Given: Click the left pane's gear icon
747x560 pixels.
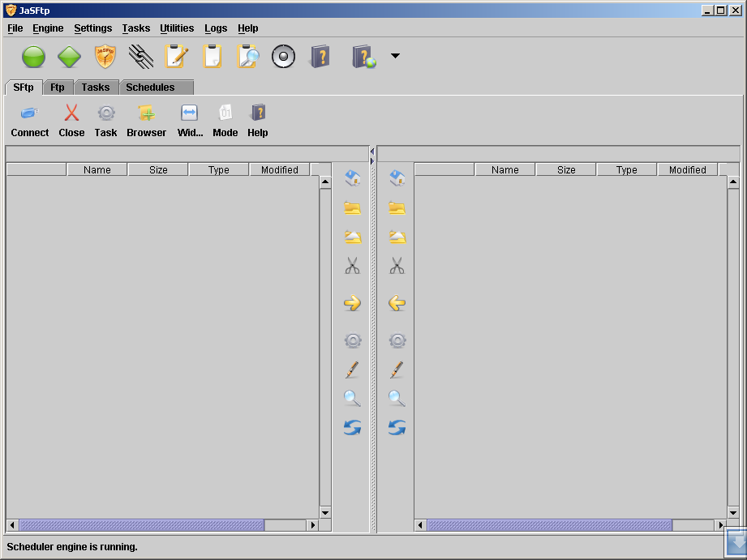Looking at the screenshot, I should (x=353, y=340).
